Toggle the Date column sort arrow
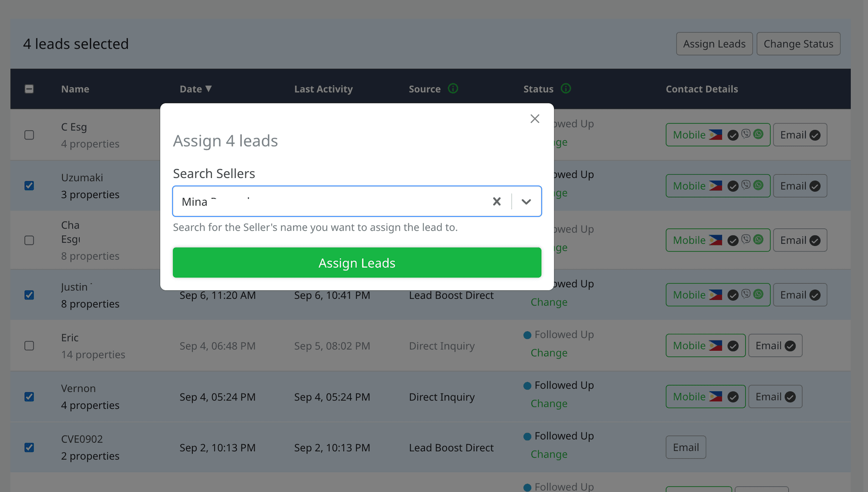The image size is (868, 492). 208,89
